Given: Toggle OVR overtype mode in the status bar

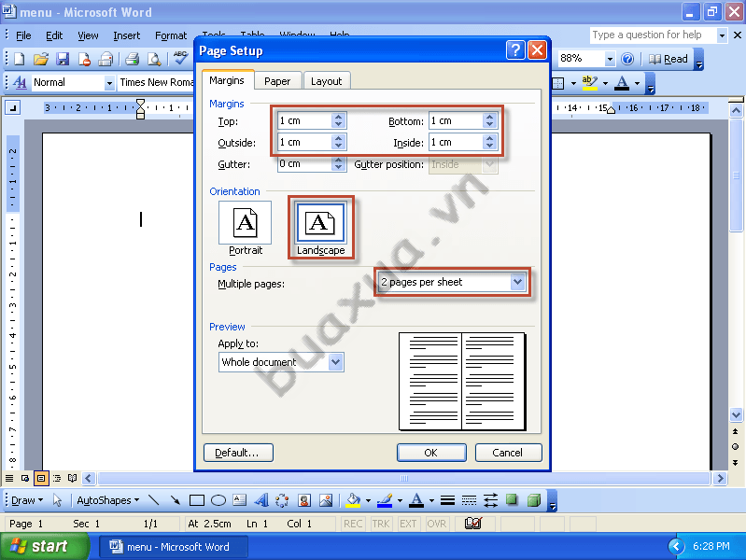Looking at the screenshot, I should point(437,524).
